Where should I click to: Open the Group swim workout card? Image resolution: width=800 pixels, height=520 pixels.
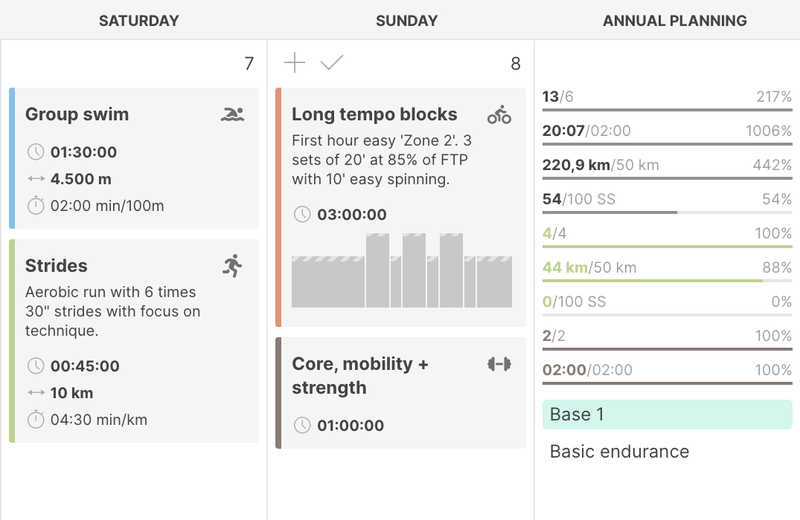[135, 158]
